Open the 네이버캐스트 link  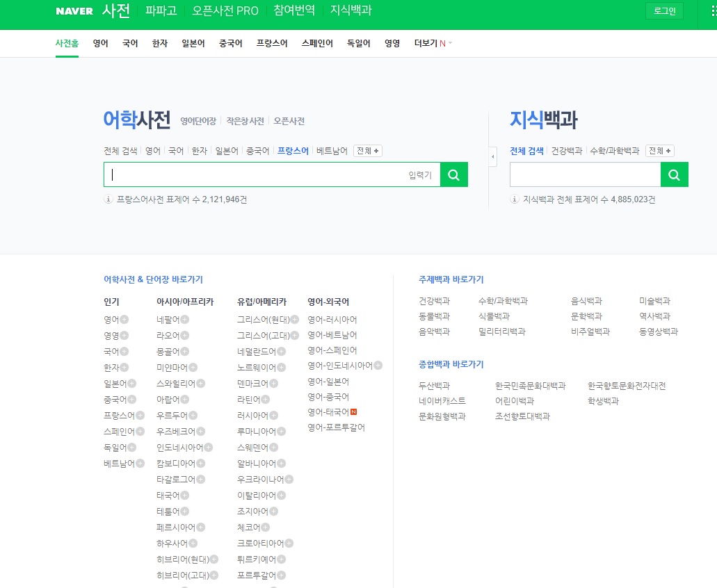[x=442, y=400]
